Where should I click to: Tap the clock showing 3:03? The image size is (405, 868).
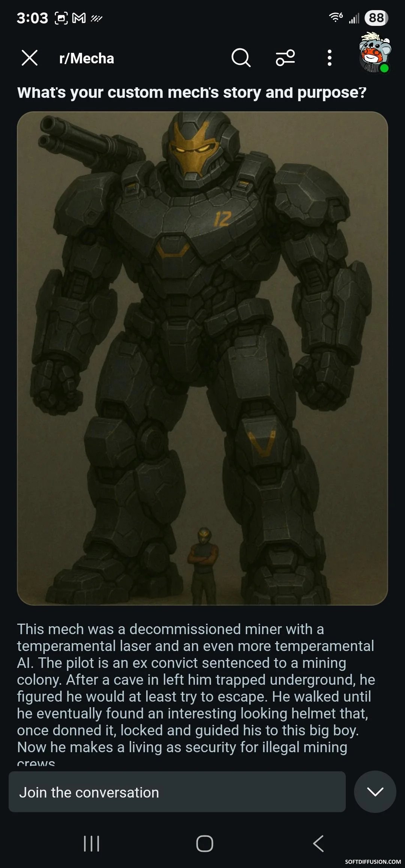32,18
